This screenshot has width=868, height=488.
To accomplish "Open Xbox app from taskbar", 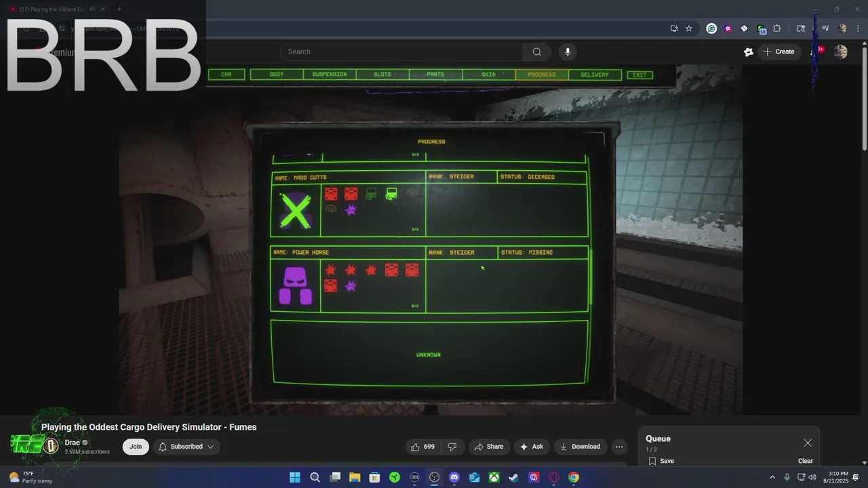I will click(494, 477).
